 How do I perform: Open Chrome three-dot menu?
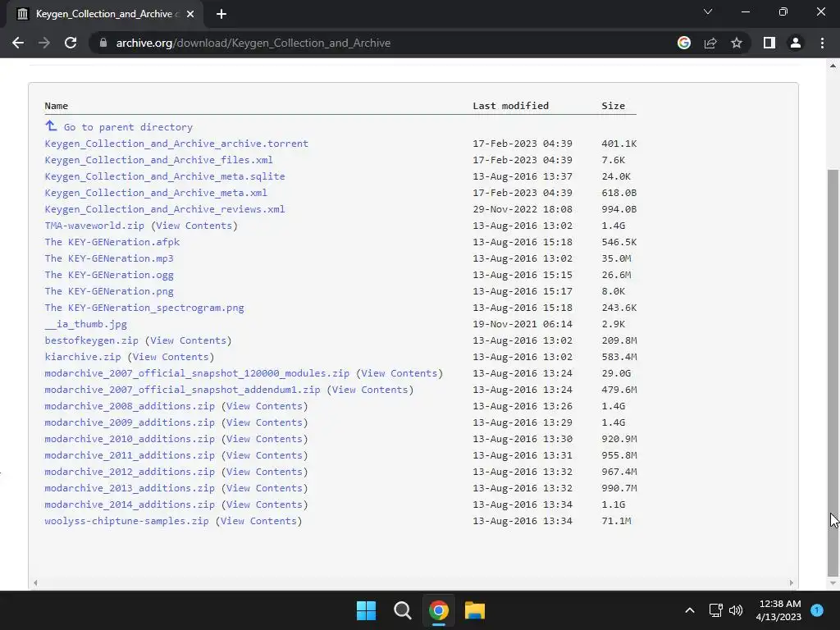coord(822,43)
